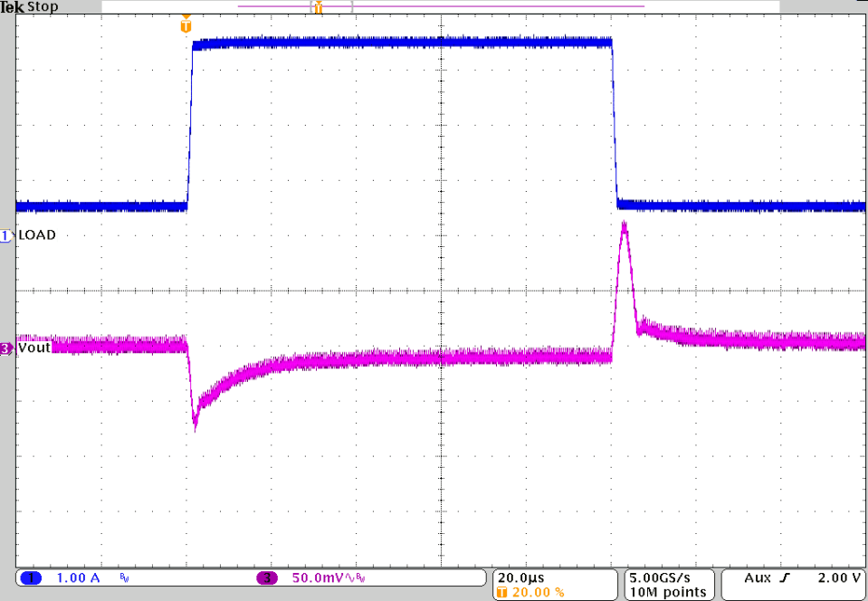Click the Vout waveform label

(36, 348)
